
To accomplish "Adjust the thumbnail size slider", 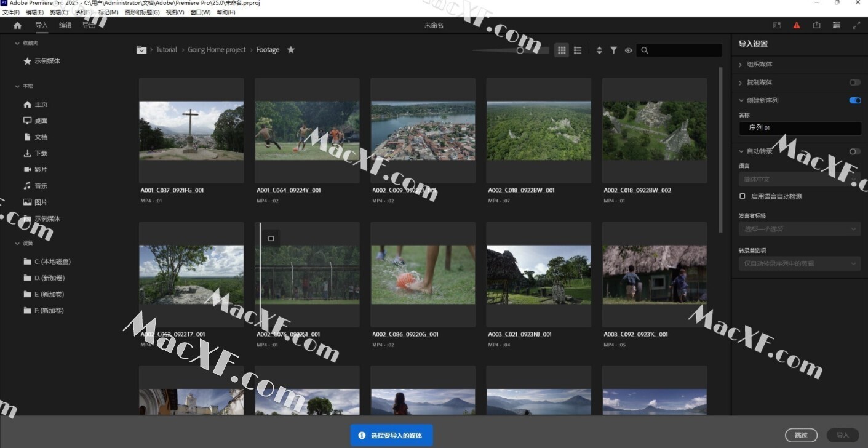I will pos(520,50).
